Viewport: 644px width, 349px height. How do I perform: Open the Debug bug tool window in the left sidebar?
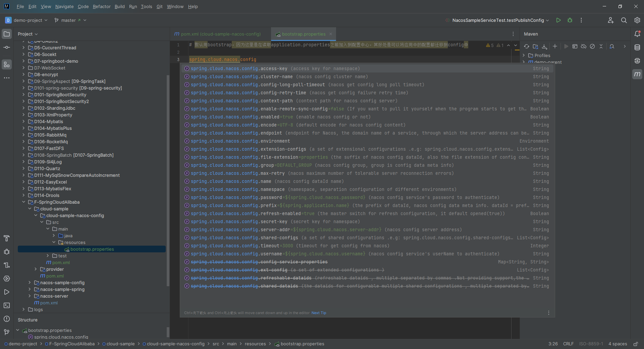(x=7, y=252)
